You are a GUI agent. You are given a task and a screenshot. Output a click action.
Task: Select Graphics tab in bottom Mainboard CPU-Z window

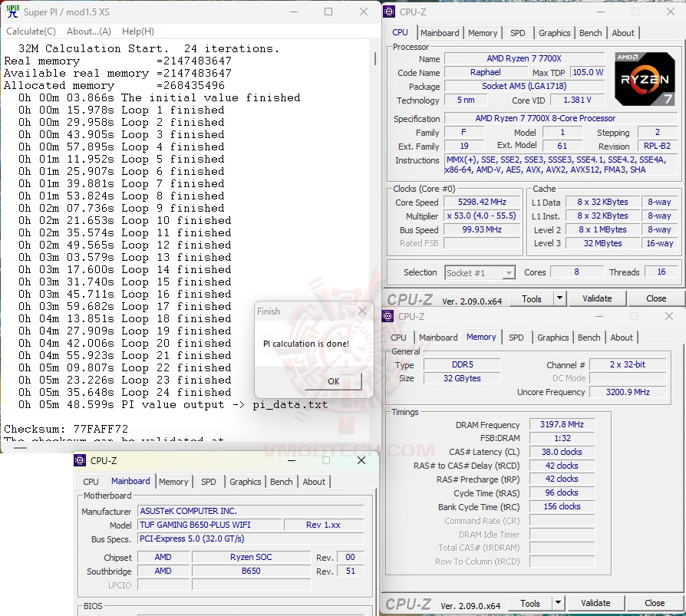[245, 482]
